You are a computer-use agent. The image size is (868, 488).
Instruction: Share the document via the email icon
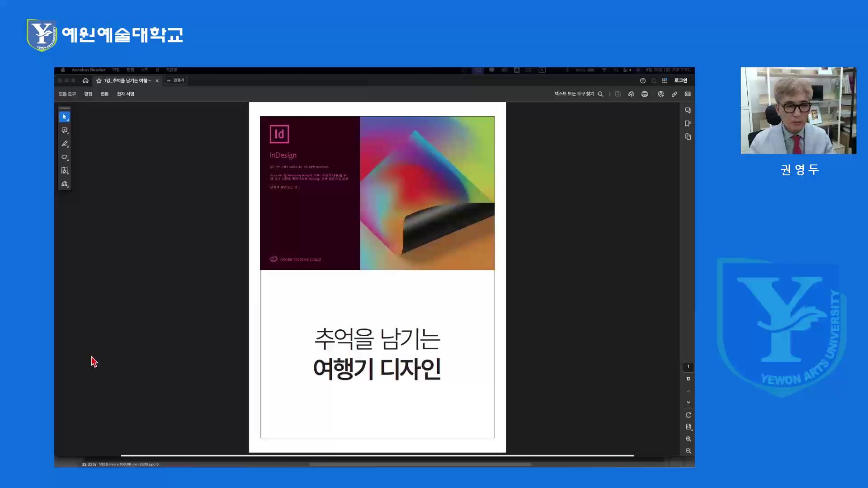[x=688, y=94]
